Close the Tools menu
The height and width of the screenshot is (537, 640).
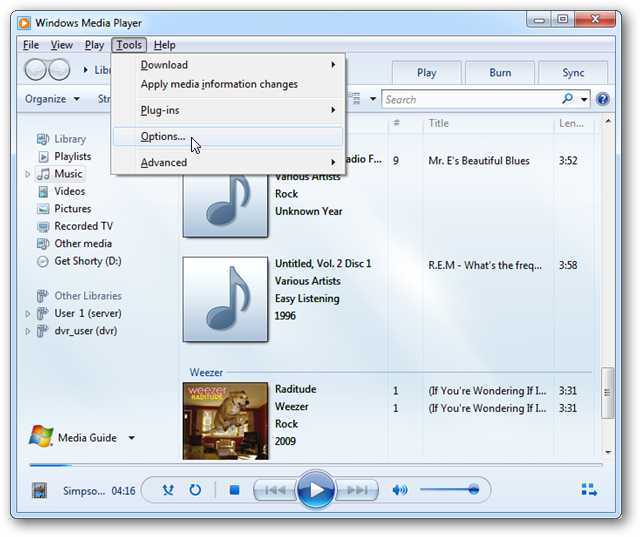(x=129, y=45)
